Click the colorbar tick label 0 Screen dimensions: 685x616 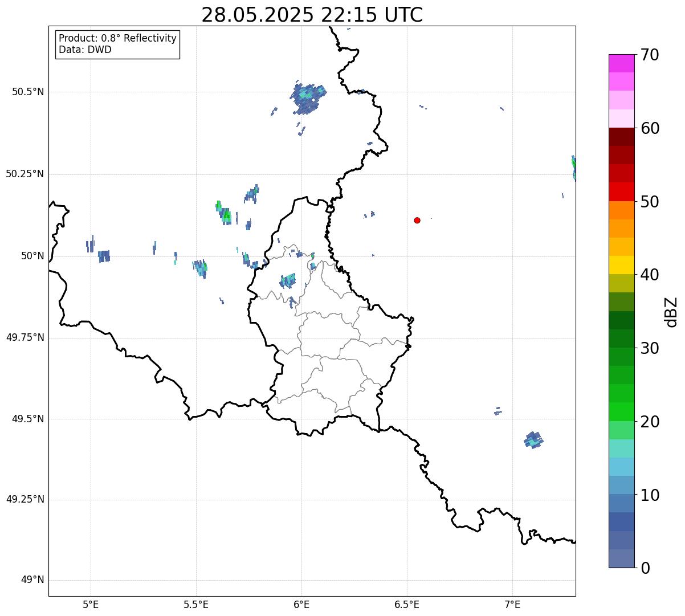[645, 568]
